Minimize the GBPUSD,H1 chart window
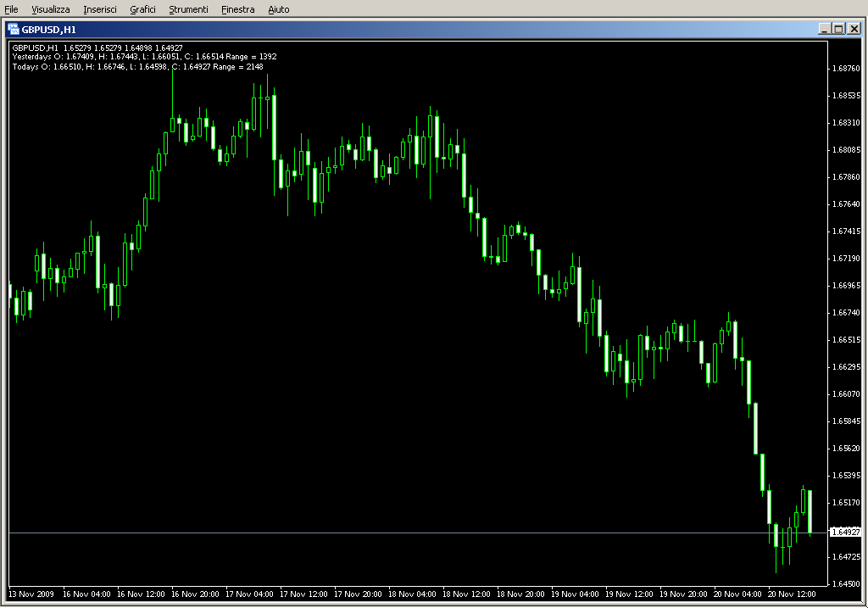The image size is (868, 608). 824,29
